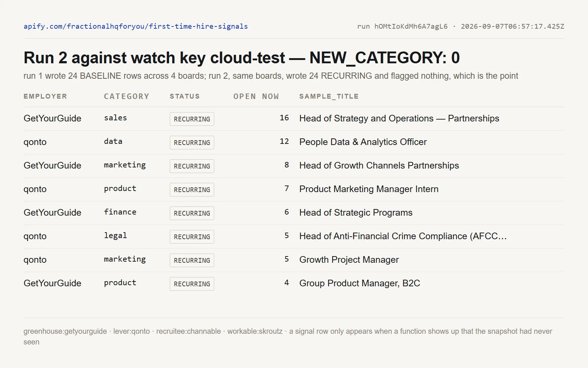The image size is (588, 368).
Task: Click the open count 7
Action: click(x=287, y=188)
